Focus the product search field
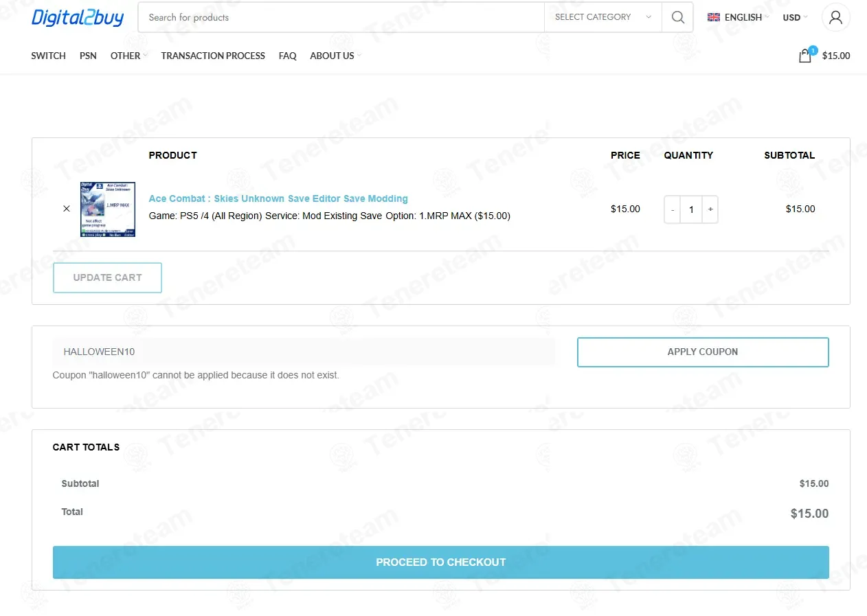The height and width of the screenshot is (616, 867). point(341,17)
